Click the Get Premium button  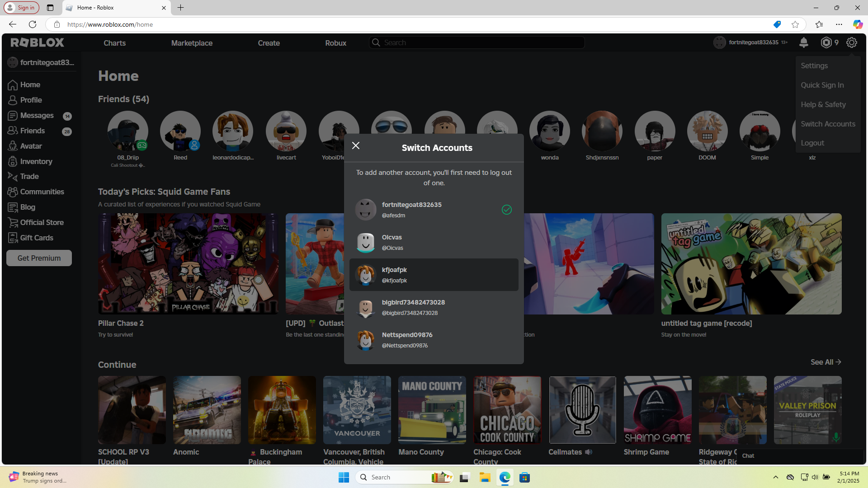tap(39, 258)
